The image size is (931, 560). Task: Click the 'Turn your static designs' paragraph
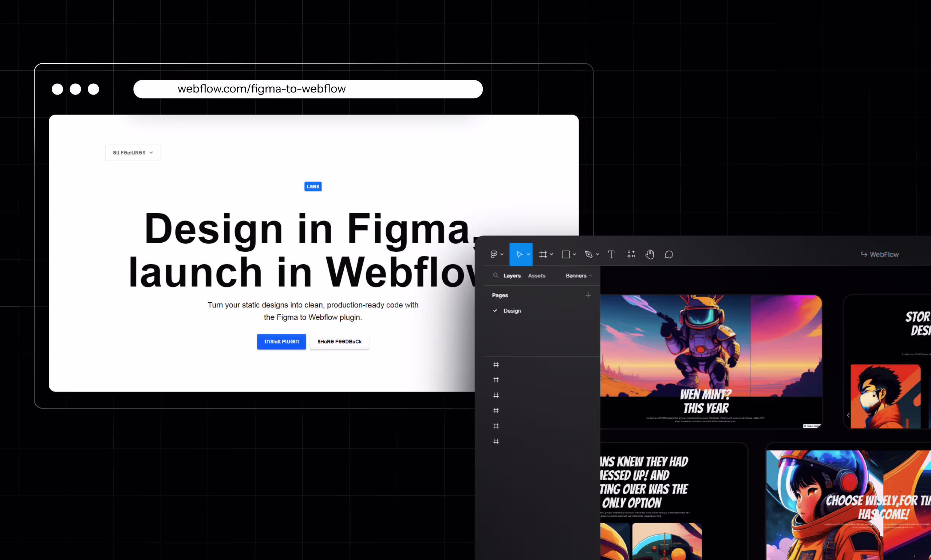[x=313, y=311]
